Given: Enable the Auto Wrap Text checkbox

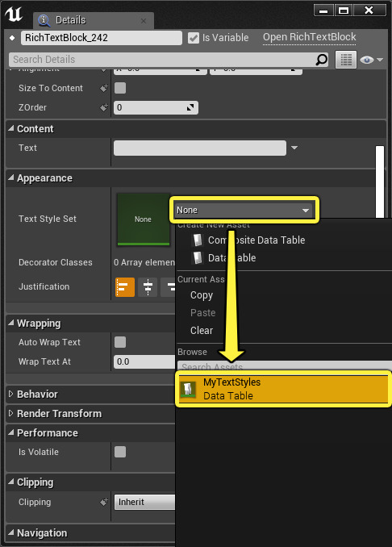Looking at the screenshot, I should pyautogui.click(x=120, y=342).
